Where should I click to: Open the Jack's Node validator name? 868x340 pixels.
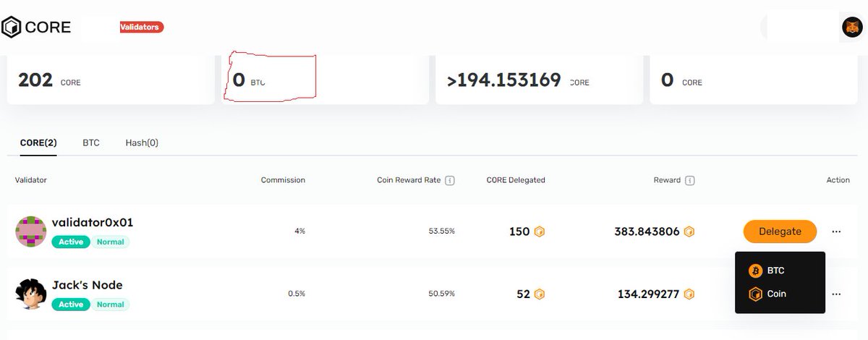point(88,285)
